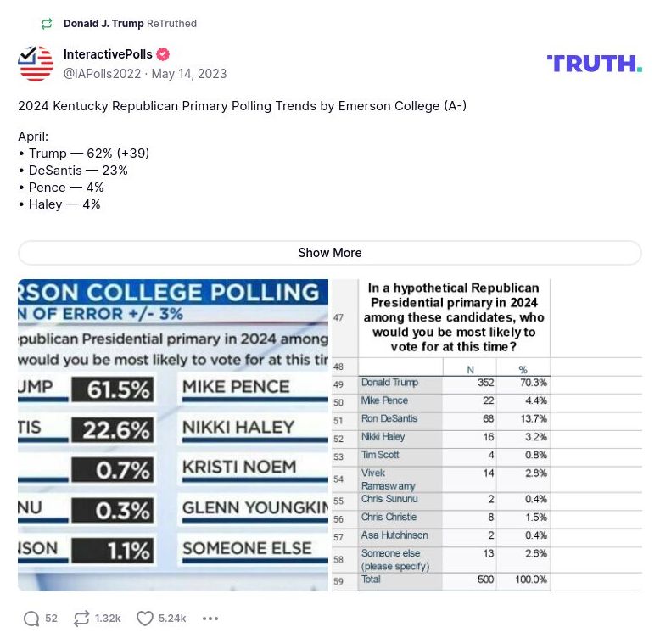Click the ReTruthed label text
660x644 pixels.
pyautogui.click(x=172, y=24)
